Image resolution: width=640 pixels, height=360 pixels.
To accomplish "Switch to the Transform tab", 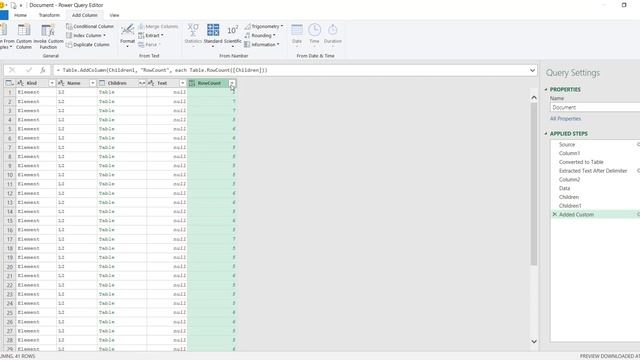I will click(49, 15).
